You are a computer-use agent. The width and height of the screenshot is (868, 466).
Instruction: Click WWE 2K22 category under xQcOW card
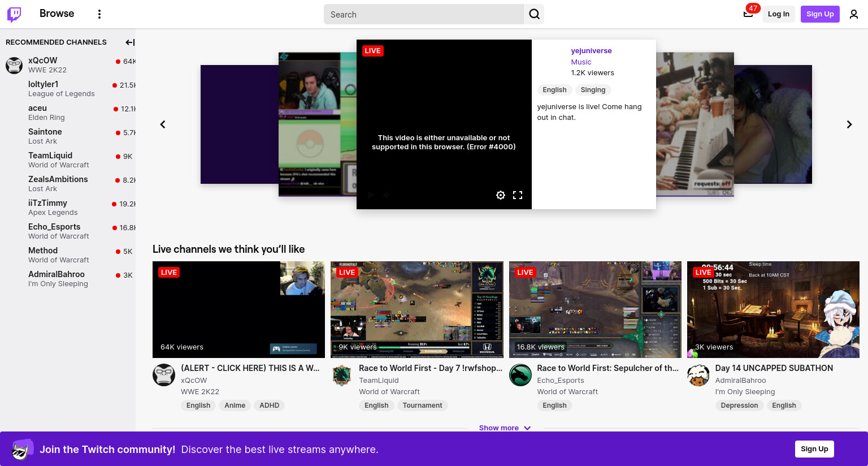click(x=200, y=392)
